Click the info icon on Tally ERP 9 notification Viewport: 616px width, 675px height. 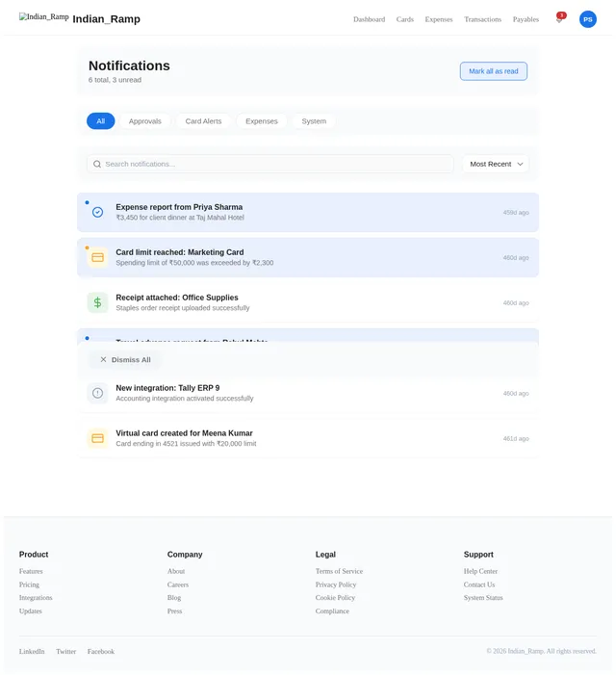point(97,393)
